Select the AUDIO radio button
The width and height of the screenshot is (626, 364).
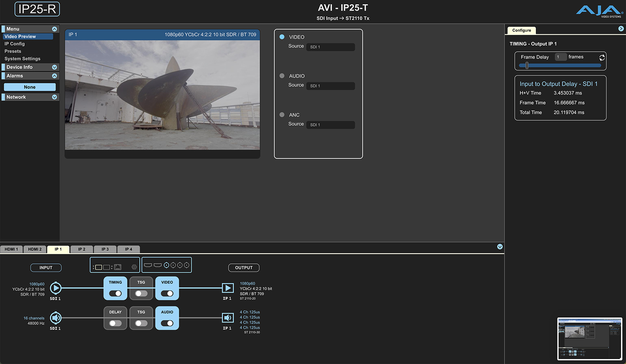(x=282, y=76)
